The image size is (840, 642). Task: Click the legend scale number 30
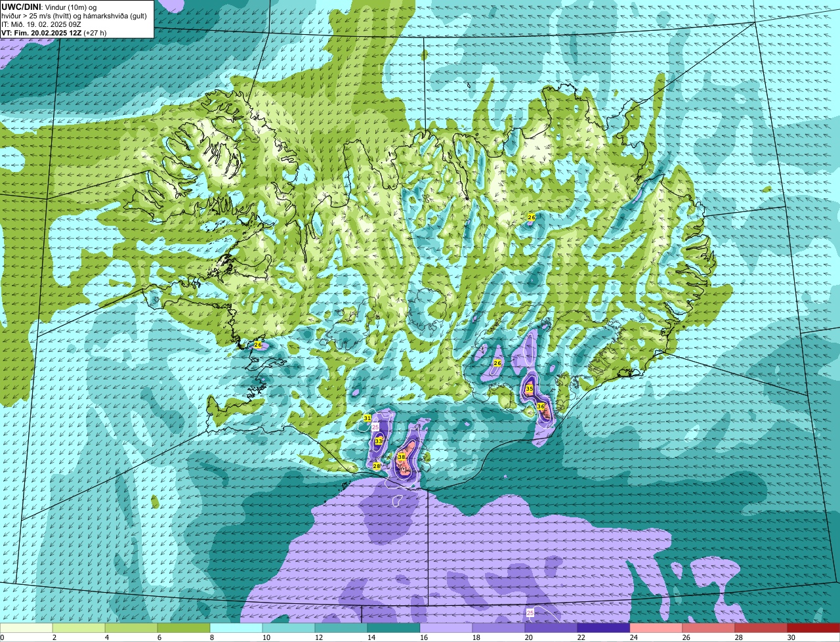791,637
